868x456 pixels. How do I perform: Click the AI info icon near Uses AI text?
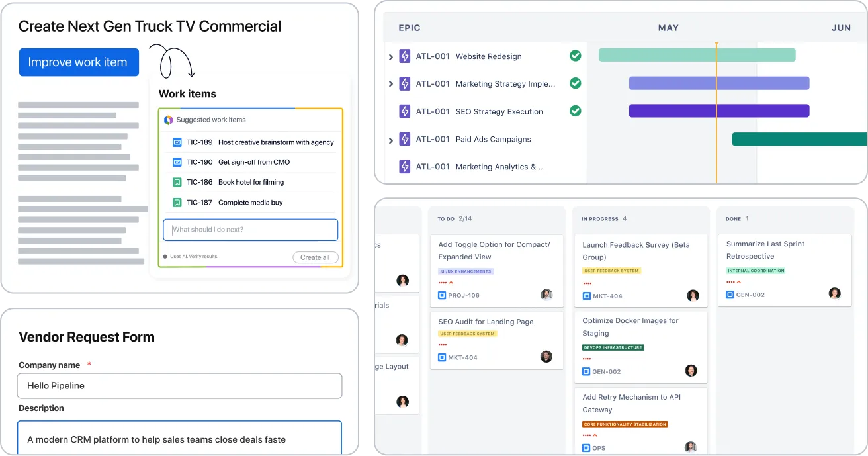coord(165,256)
